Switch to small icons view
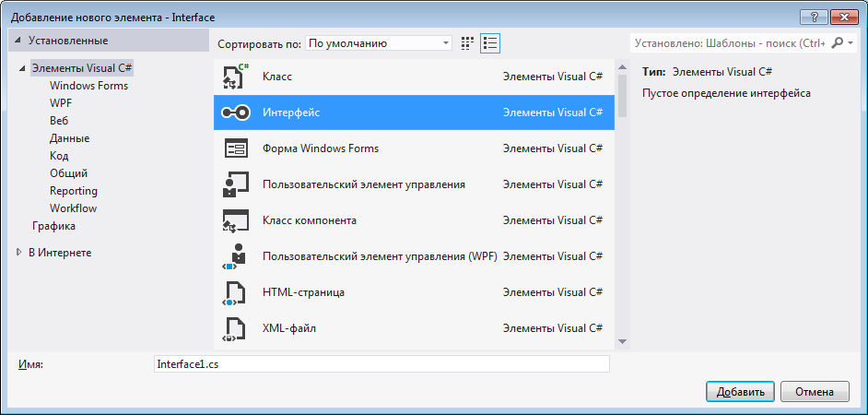 click(467, 43)
